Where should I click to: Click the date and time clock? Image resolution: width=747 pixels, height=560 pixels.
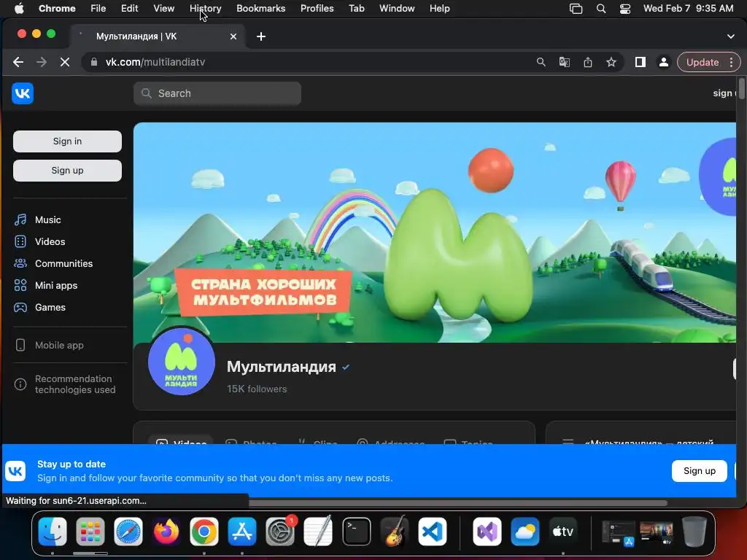(x=688, y=8)
